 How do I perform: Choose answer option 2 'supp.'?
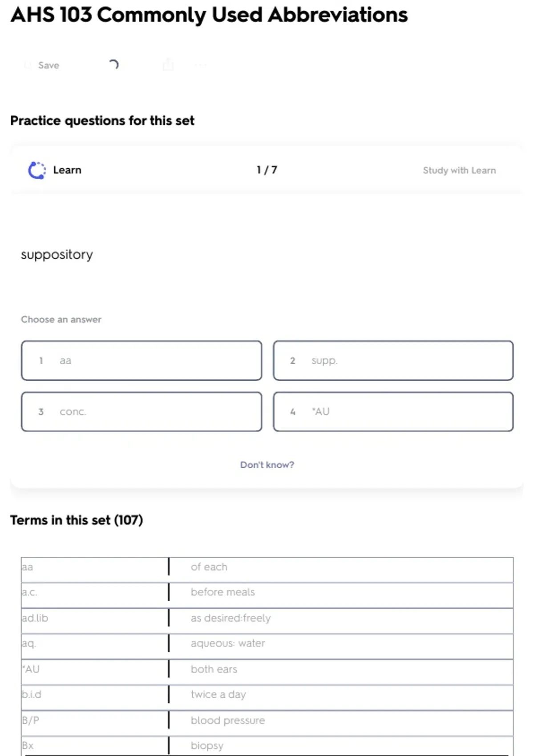point(393,361)
